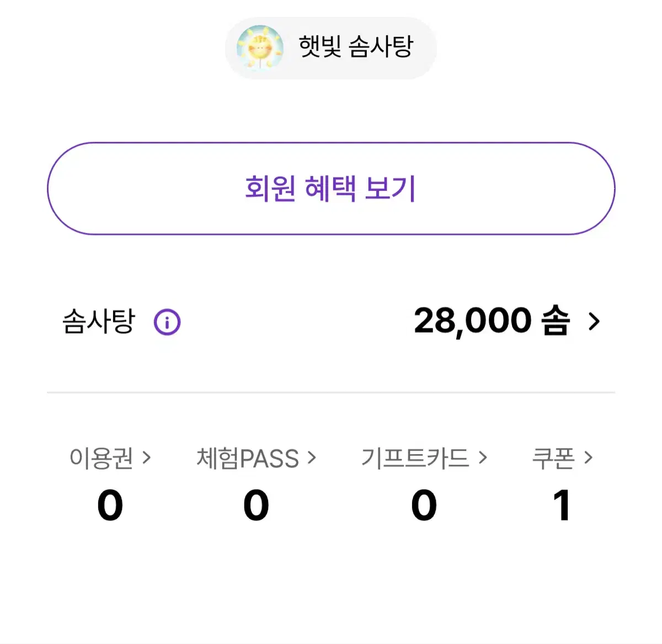Click the 회원 혜택 보기 button

pyautogui.click(x=331, y=189)
